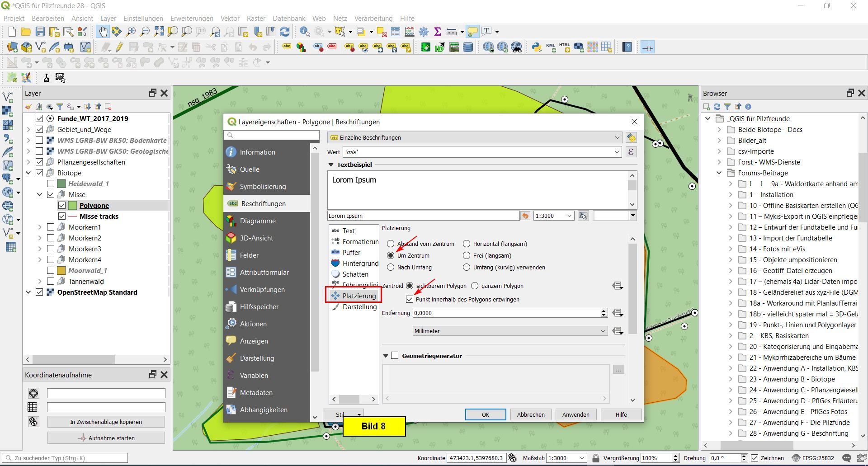Click the Symbolisierung sidebar item

pyautogui.click(x=263, y=187)
